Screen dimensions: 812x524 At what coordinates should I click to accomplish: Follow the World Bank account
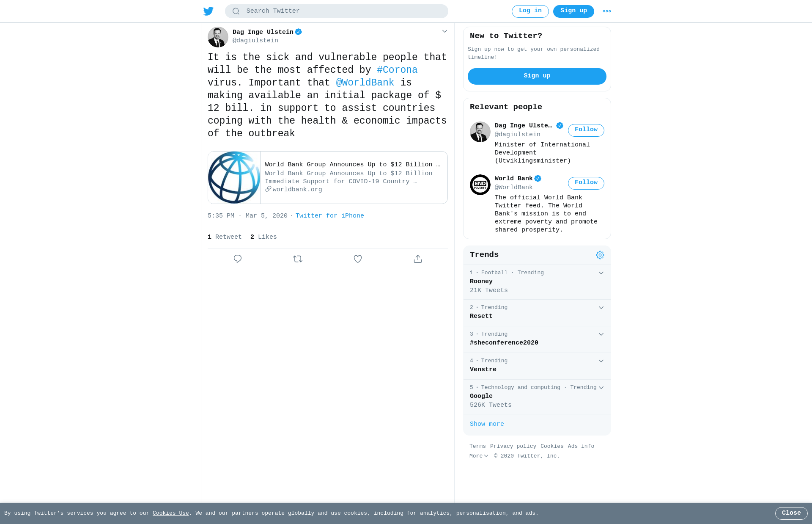(586, 183)
